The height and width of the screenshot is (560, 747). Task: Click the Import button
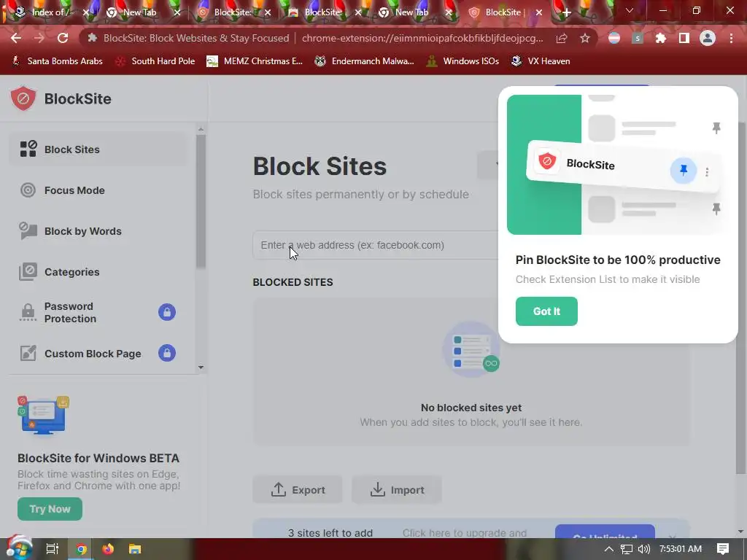(397, 489)
